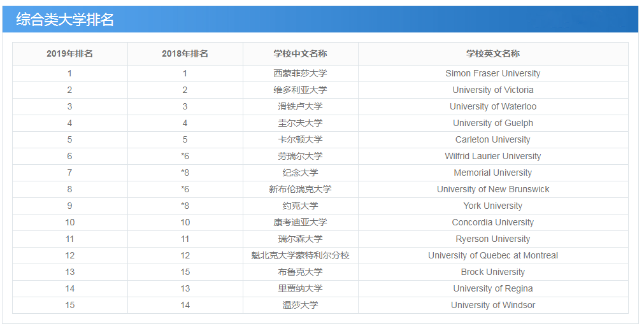The height and width of the screenshot is (331, 644).
Task: Select University of Waterloo text
Action: coord(492,107)
